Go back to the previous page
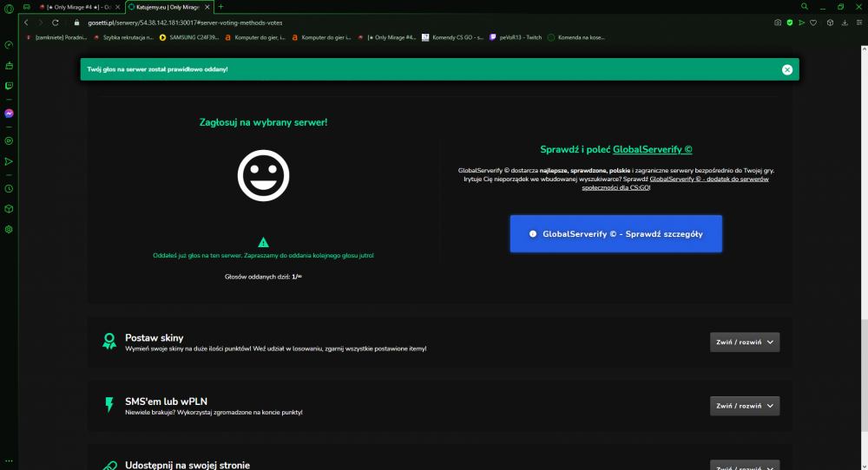The image size is (868, 470). 26,23
